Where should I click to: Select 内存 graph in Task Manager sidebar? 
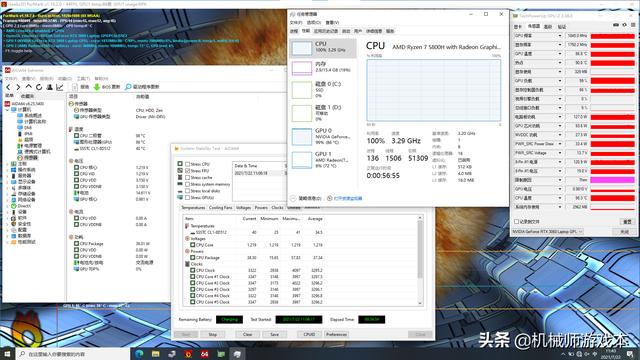[302, 68]
